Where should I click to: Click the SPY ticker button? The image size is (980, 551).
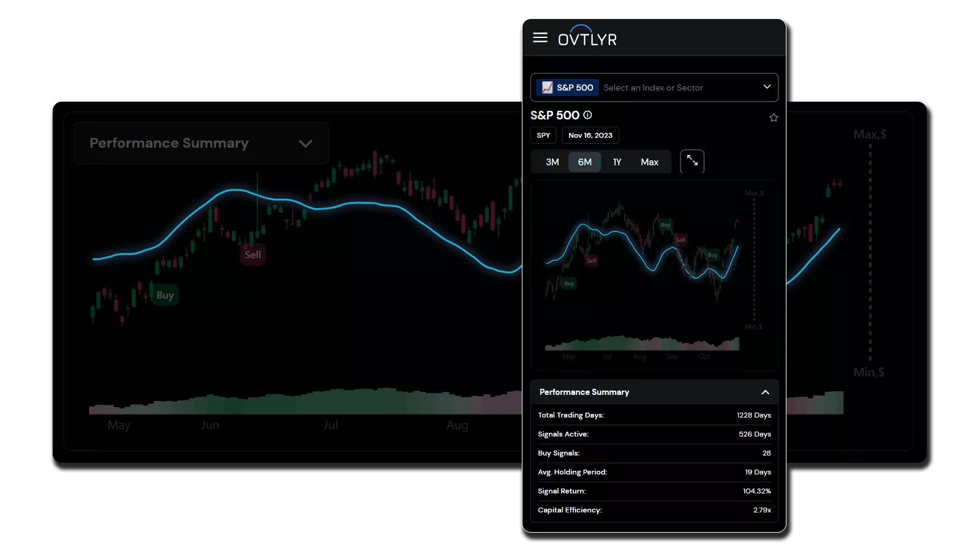(543, 135)
